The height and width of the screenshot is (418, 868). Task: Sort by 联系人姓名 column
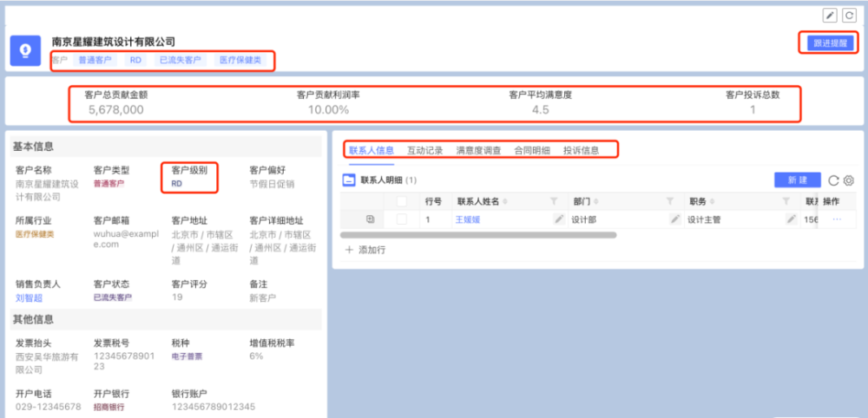[x=505, y=201]
